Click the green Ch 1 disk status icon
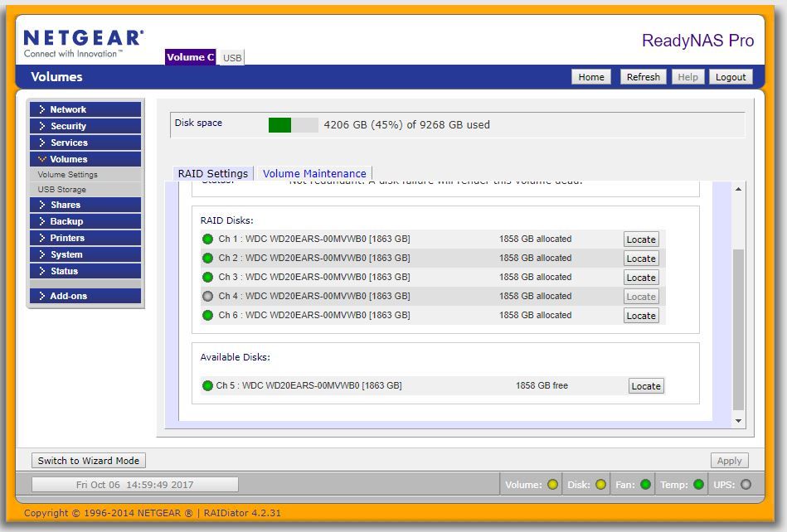Screen dimensions: 787x532 [208, 239]
